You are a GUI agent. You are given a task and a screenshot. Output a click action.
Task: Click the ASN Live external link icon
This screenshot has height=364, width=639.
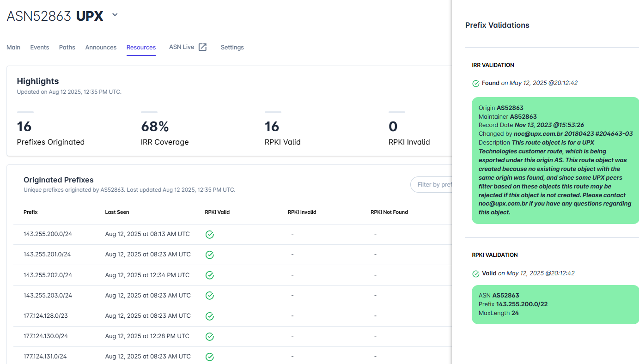pos(202,47)
